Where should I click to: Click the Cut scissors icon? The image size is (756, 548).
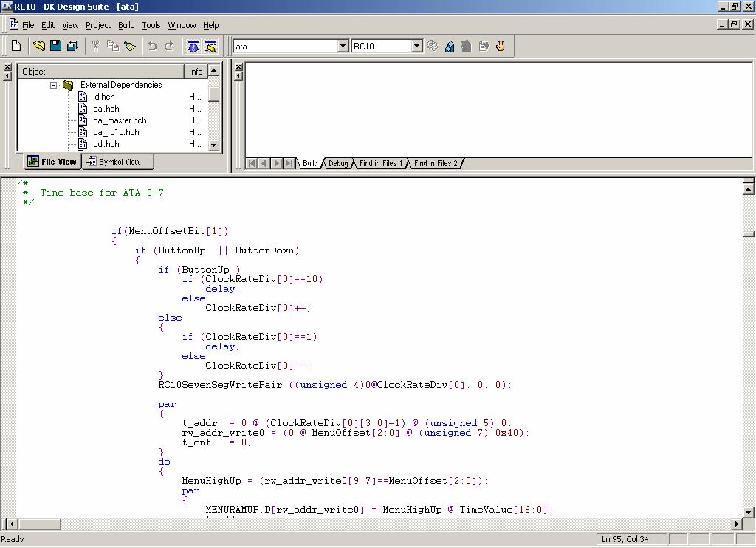(x=95, y=46)
